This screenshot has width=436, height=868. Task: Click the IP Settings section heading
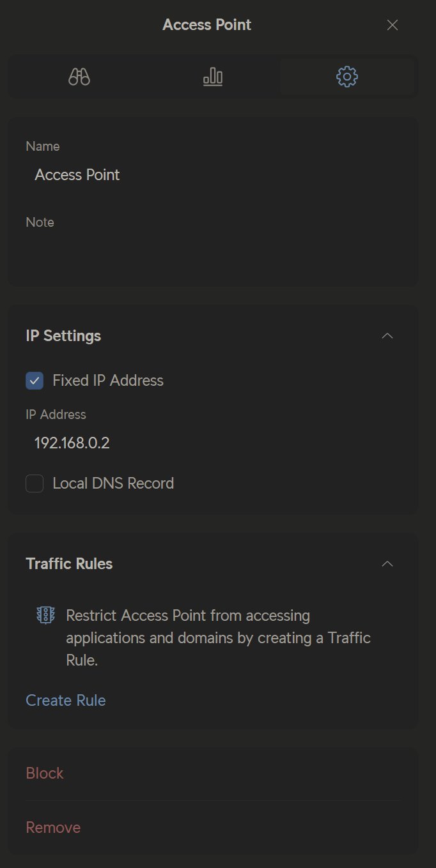63,336
